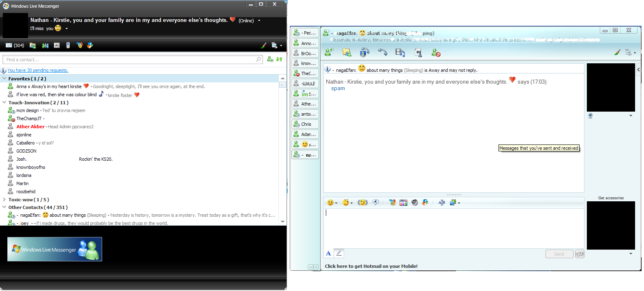Toggle handwriting mode with the pen button

tap(339, 253)
